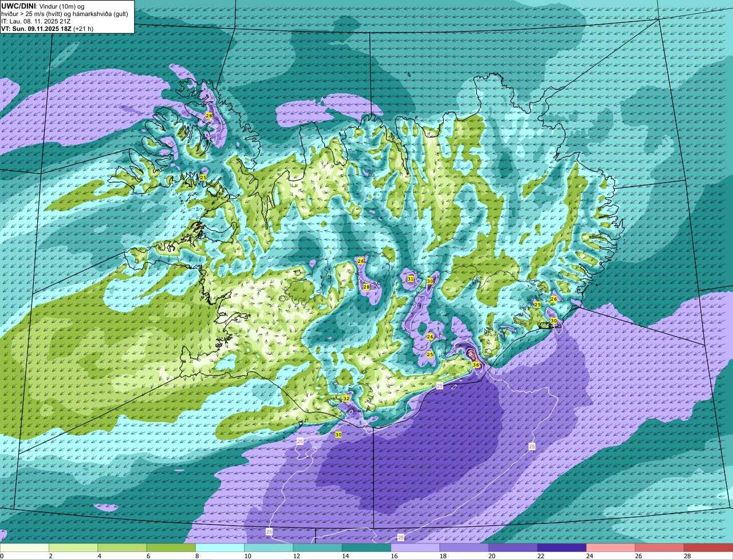
Task: Click the 14–16 m/s dark teal legend swatch
Action: [x=366, y=548]
